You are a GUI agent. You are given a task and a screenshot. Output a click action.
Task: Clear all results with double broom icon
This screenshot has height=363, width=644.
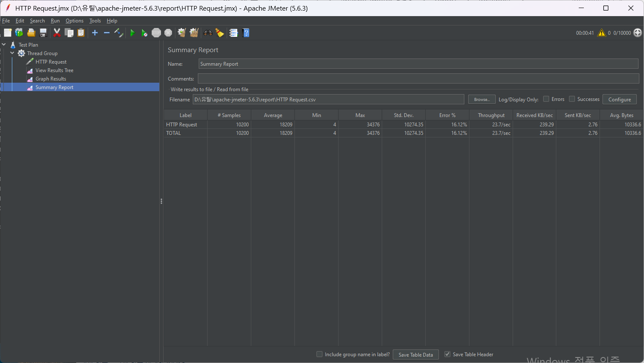pyautogui.click(x=194, y=33)
